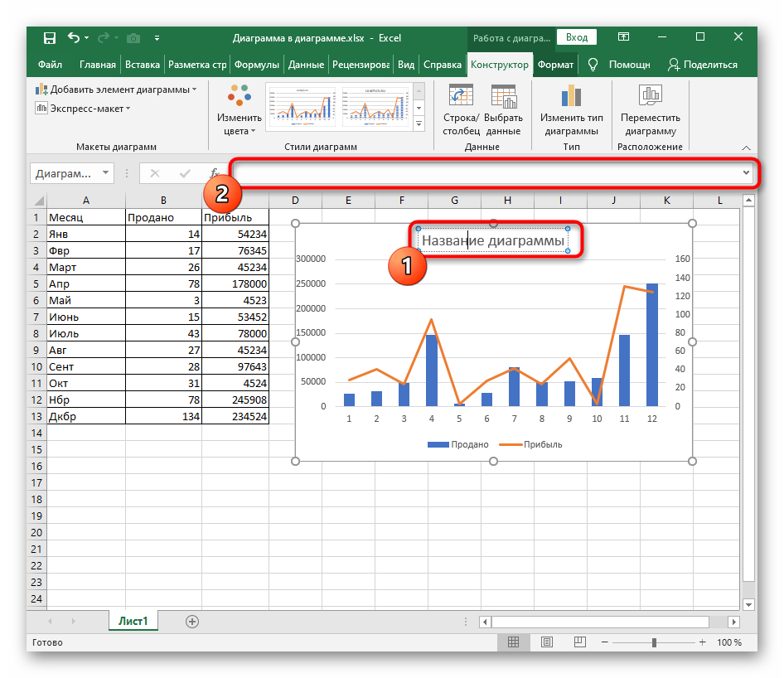Enable Page Break Preview view

click(x=579, y=642)
